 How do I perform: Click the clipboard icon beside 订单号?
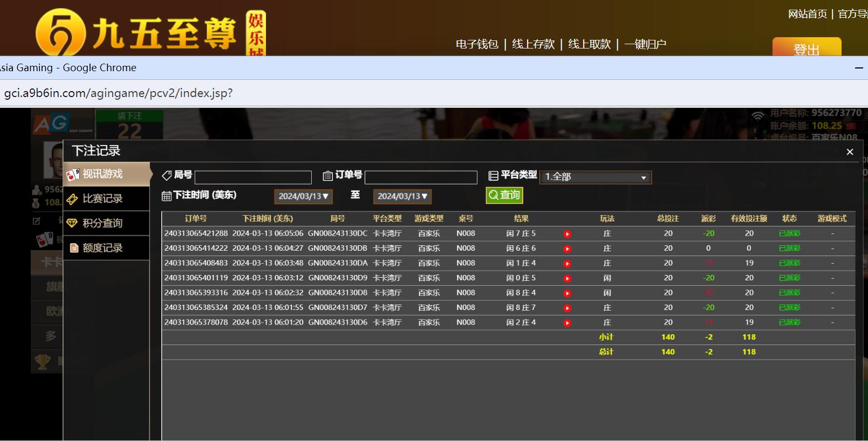[327, 176]
